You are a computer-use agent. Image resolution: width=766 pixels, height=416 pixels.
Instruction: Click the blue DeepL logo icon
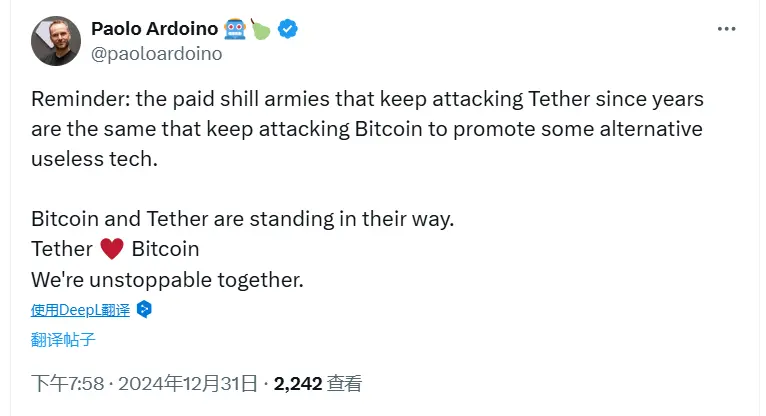tap(144, 309)
